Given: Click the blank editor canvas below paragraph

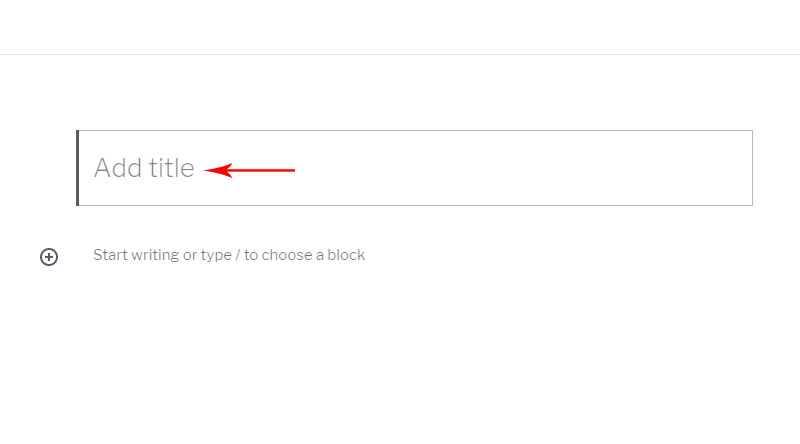Looking at the screenshot, I should tap(400, 357).
